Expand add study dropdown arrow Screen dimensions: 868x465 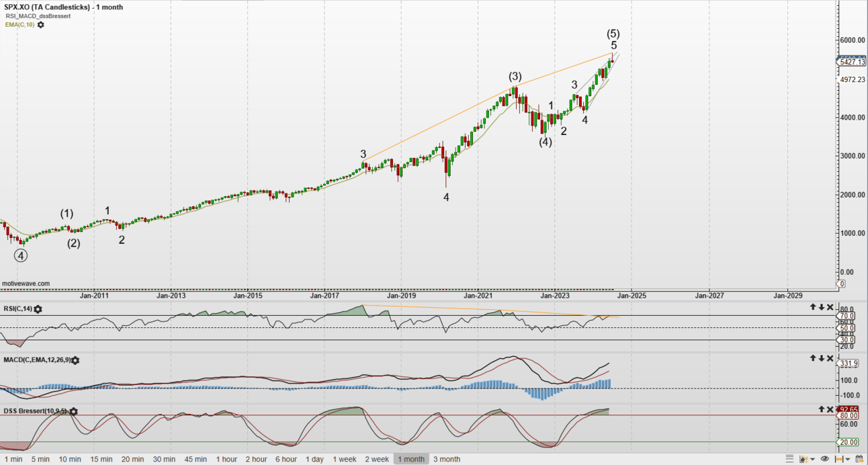point(812,459)
